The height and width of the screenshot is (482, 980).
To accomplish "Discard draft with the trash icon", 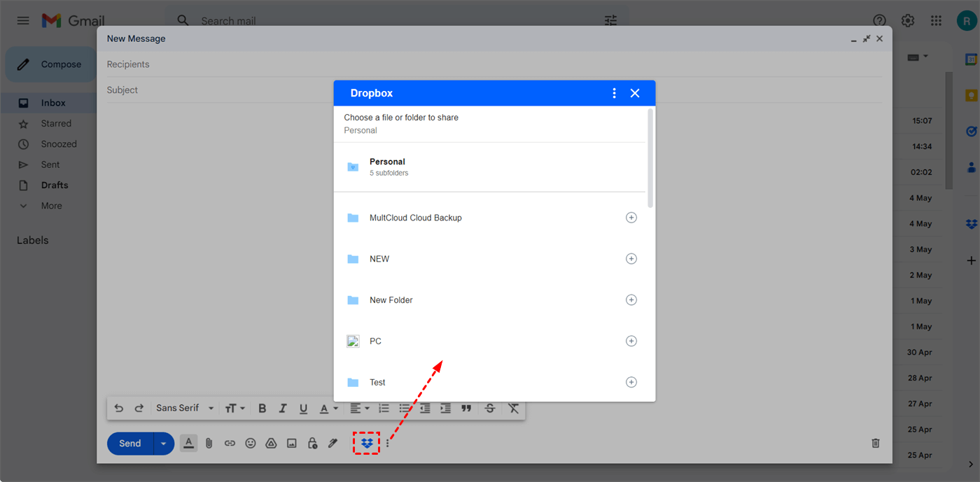I will [x=875, y=443].
